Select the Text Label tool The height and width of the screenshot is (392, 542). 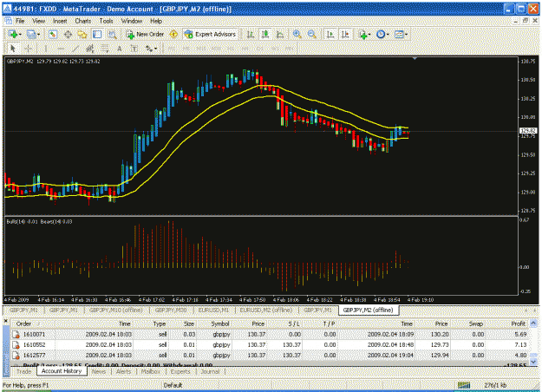click(x=134, y=49)
